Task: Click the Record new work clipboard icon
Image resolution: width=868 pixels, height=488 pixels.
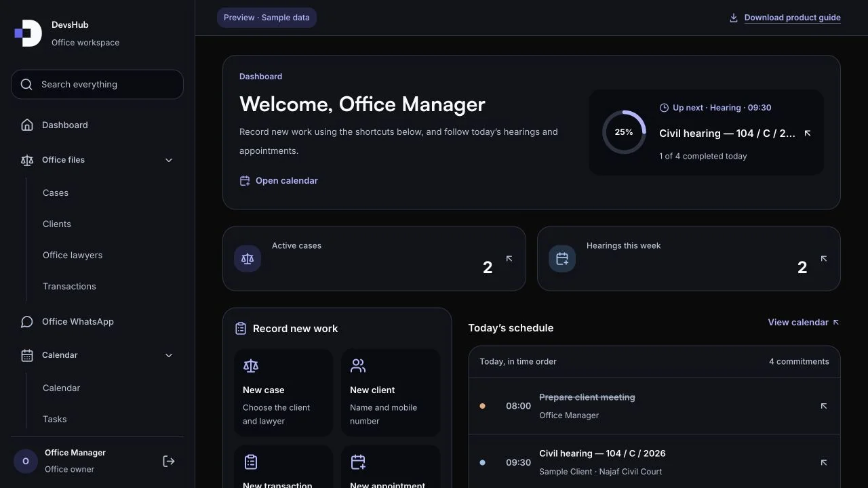Action: click(x=241, y=329)
